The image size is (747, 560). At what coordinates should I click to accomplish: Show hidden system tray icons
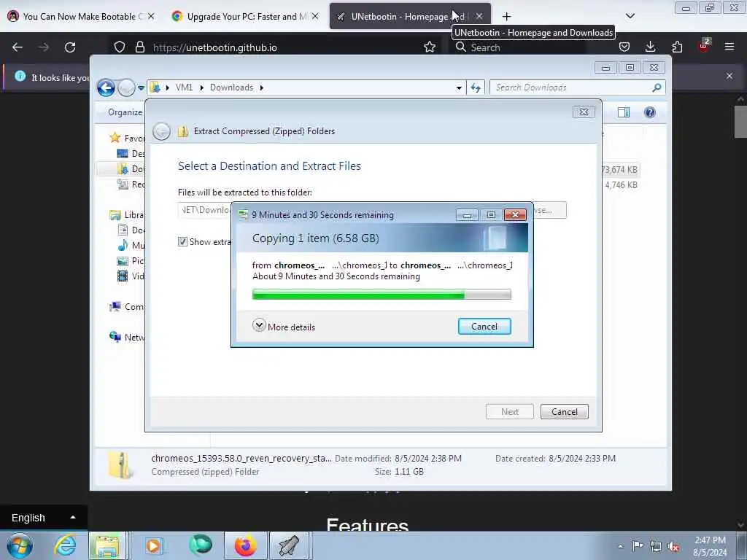pyautogui.click(x=620, y=546)
